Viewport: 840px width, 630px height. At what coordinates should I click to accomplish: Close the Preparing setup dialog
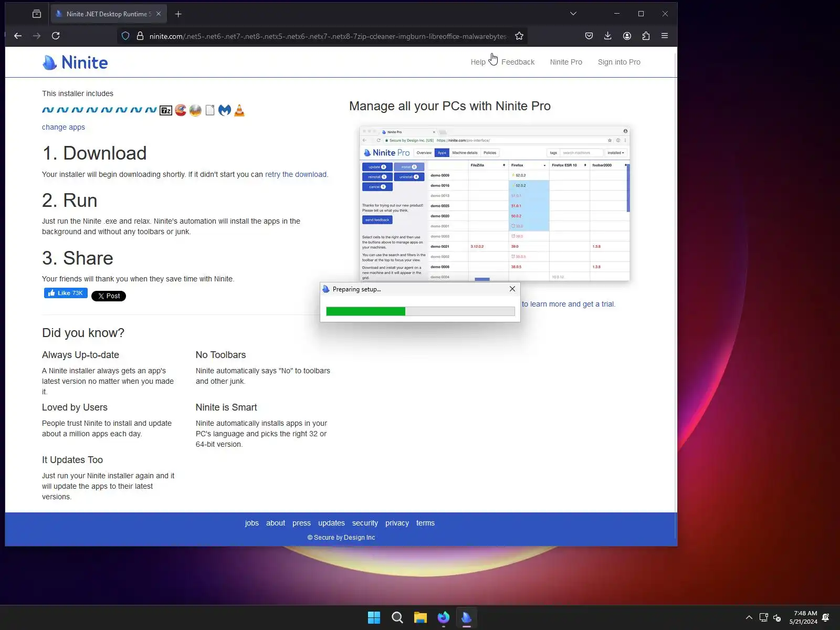tap(512, 289)
